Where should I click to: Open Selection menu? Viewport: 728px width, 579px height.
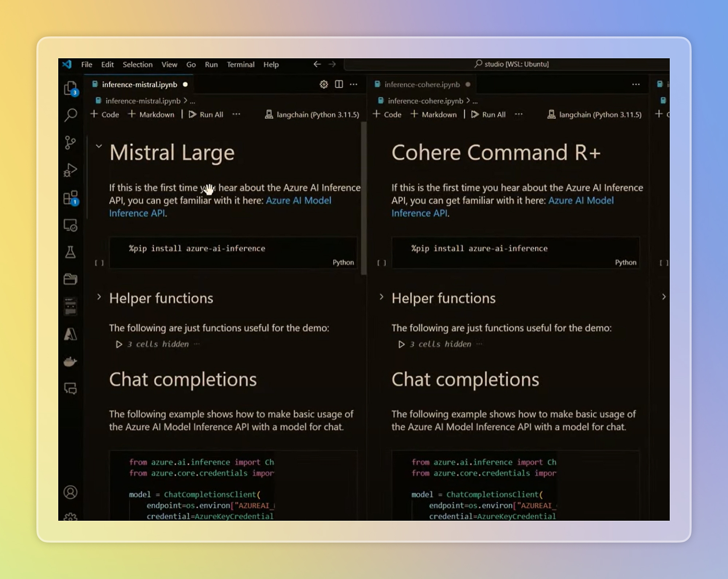click(x=138, y=64)
